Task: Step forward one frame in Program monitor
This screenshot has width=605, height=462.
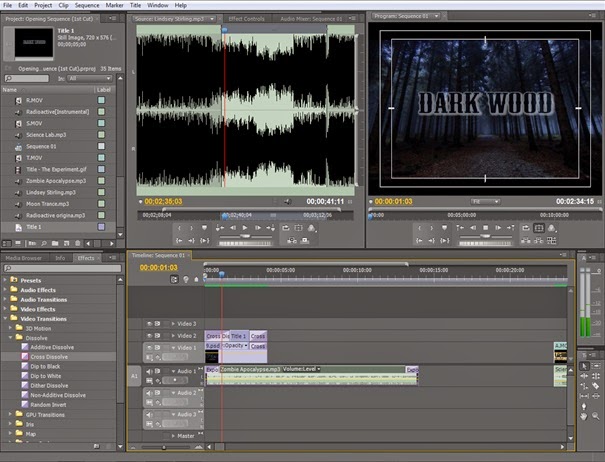Action: coord(498,228)
